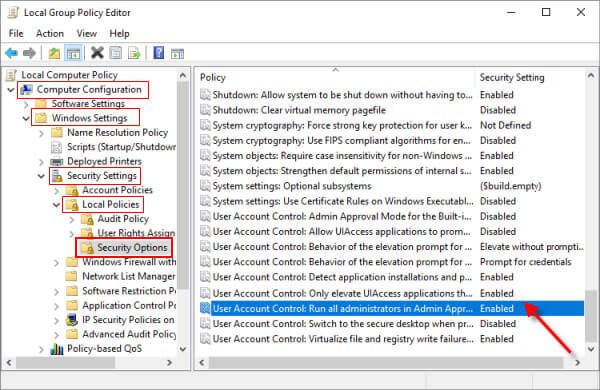Click the policy list vertical scrollbar thumb
The image size is (600, 390).
pyautogui.click(x=592, y=316)
